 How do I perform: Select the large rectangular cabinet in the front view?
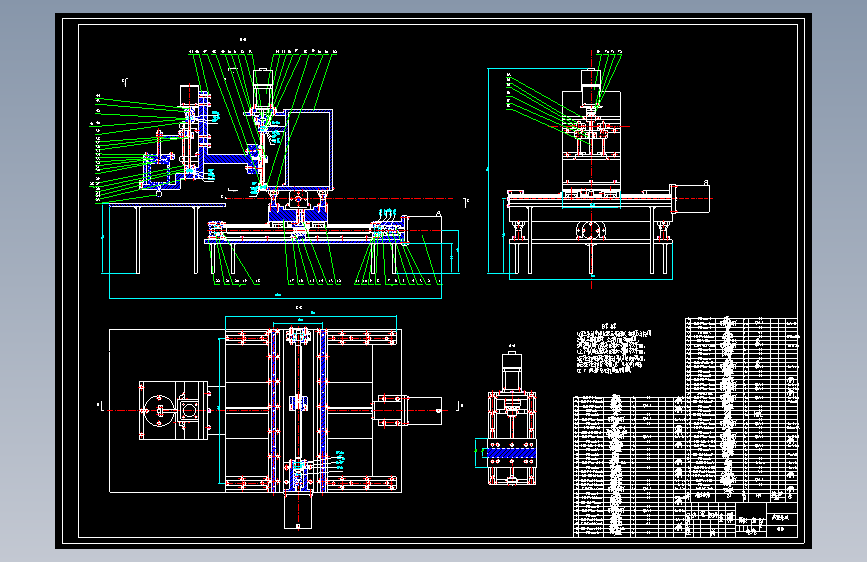pyautogui.click(x=309, y=149)
